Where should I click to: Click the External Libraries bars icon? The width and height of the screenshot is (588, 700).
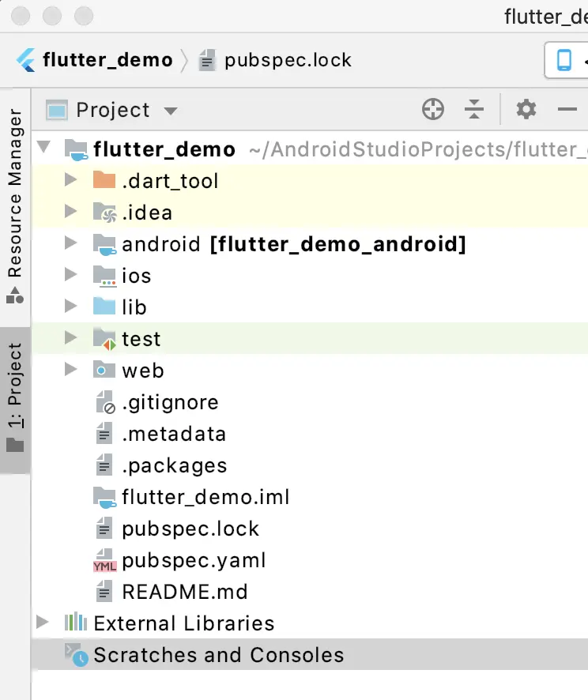point(76,622)
